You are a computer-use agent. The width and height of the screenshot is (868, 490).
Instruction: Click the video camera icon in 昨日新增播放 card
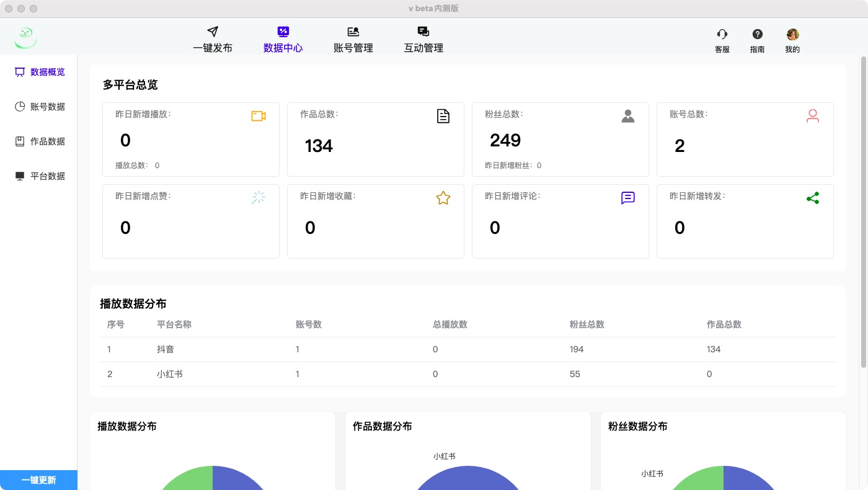tap(259, 116)
